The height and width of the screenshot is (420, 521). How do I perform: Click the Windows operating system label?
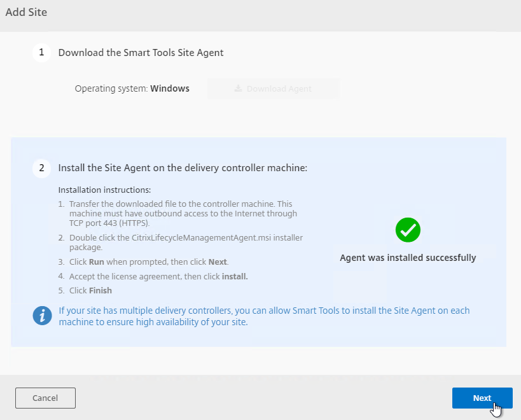pyautogui.click(x=169, y=88)
